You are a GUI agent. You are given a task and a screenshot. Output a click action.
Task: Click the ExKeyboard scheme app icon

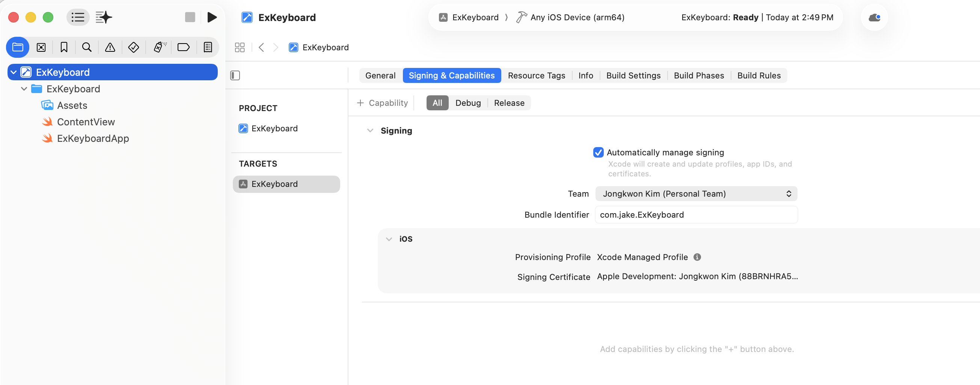443,17
